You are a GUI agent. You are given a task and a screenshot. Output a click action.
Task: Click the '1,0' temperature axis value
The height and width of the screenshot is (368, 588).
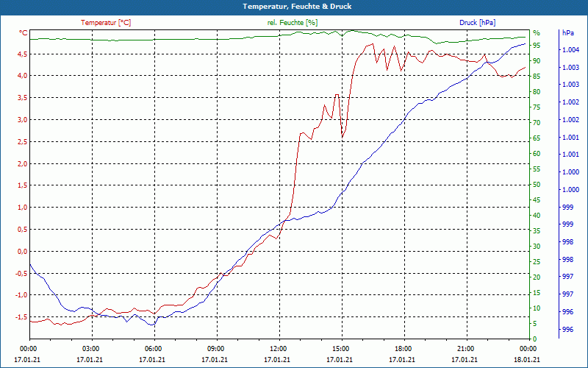(23, 208)
